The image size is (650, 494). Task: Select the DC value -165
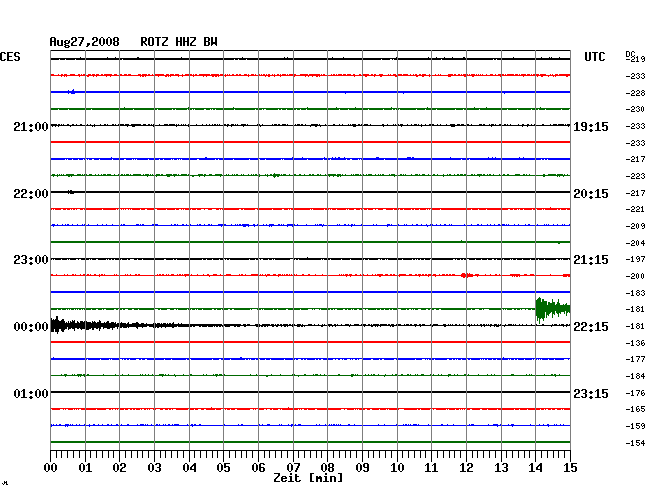coord(635,409)
